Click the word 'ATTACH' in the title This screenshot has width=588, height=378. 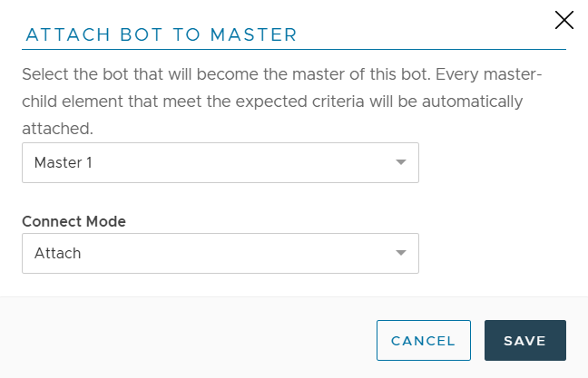tap(62, 35)
